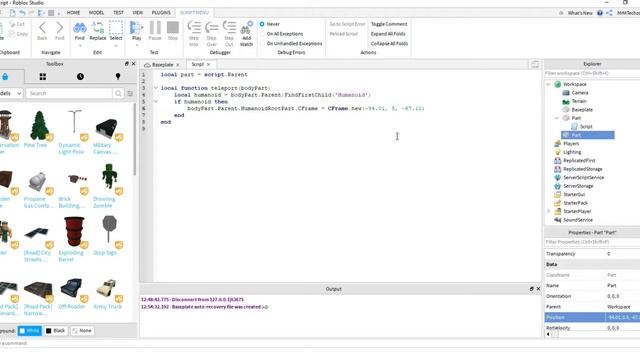Click Collapse All Folds

coord(389,43)
